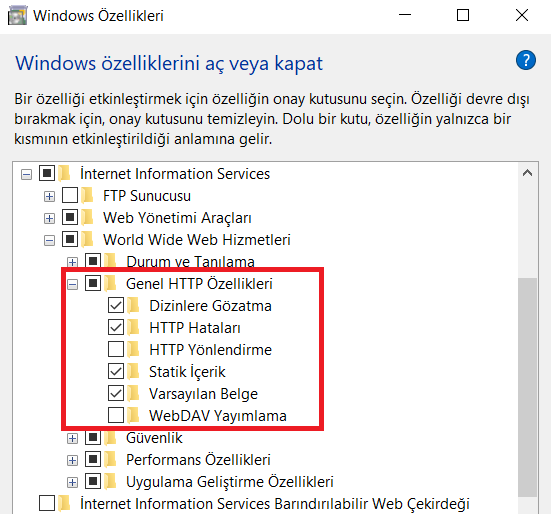Select the HTTP Hataları tree item
Screen dimensions: 551x514
195,328
